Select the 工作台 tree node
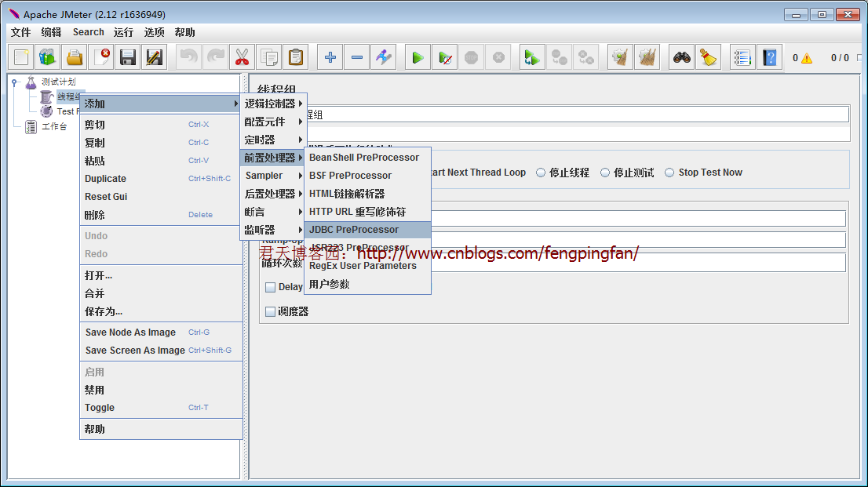 pos(54,127)
